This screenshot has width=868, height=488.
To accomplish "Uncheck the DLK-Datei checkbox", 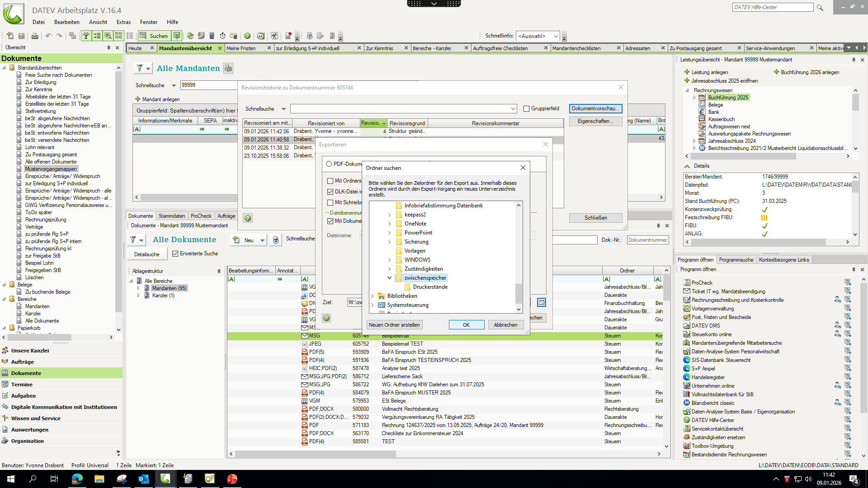I will tap(330, 192).
